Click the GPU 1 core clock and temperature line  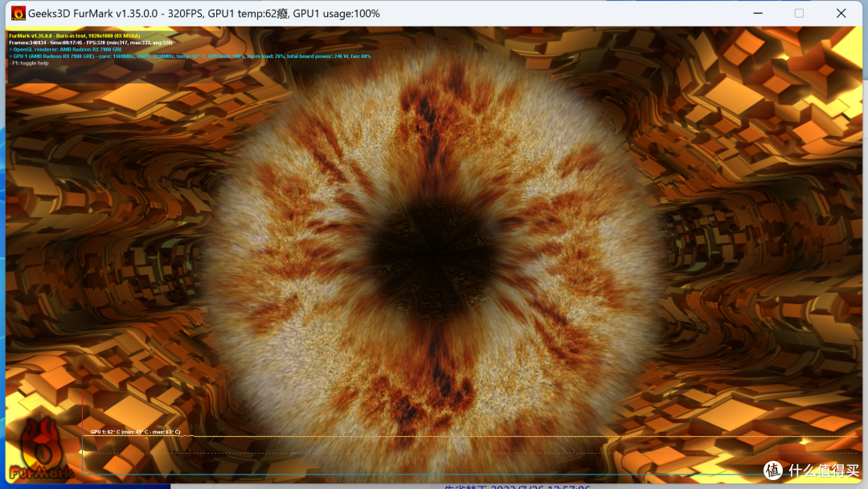[x=190, y=56]
